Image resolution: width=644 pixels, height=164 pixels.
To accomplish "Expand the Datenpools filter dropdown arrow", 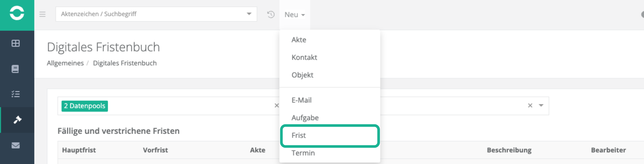I will click(x=541, y=105).
